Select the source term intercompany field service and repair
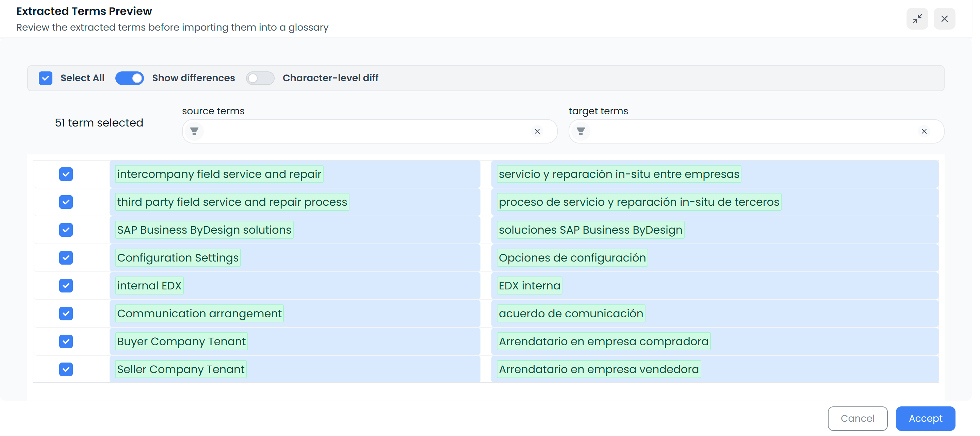980x436 pixels. point(219,174)
